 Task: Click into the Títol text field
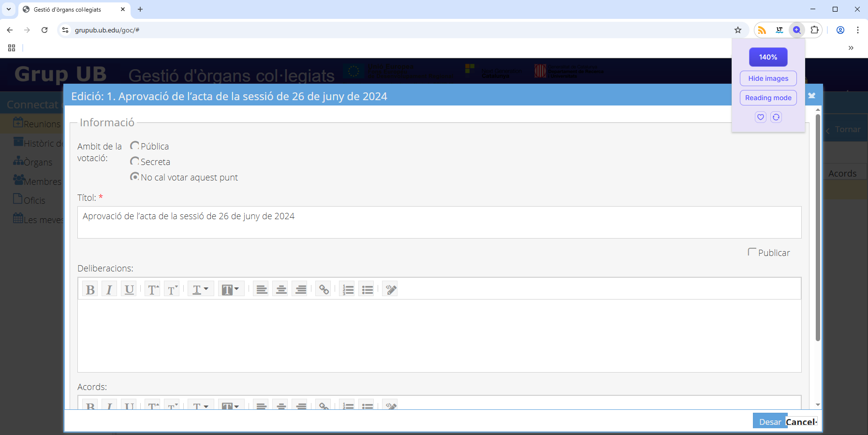coord(439,222)
